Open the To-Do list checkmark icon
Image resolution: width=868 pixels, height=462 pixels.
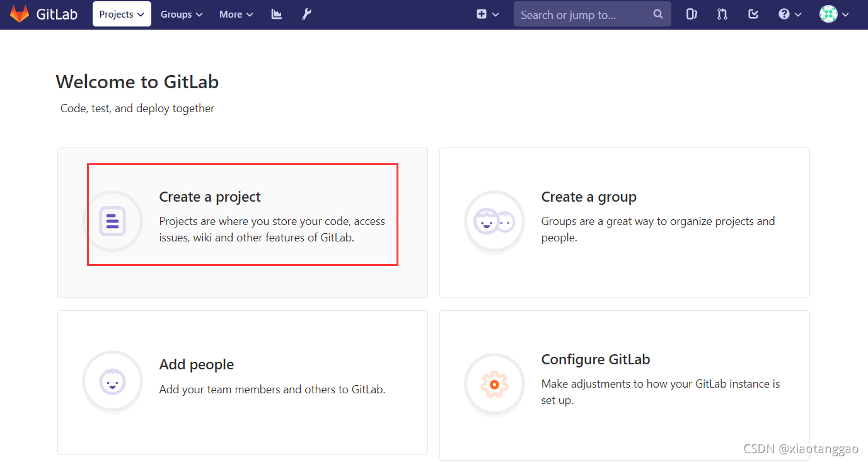tap(753, 14)
